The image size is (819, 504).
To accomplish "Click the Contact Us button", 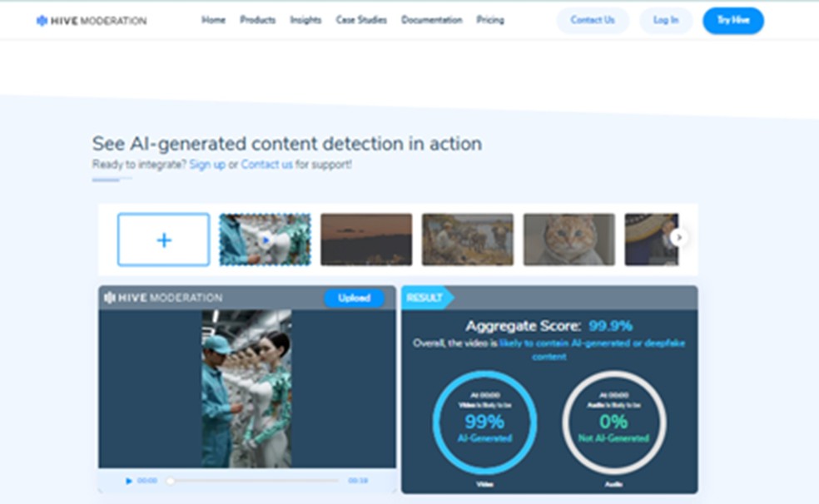I will point(593,20).
